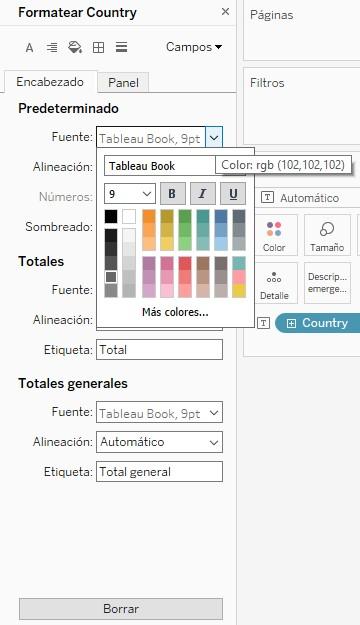This screenshot has width=360, height=625.
Task: Toggle bold with the B button
Action: point(172,194)
